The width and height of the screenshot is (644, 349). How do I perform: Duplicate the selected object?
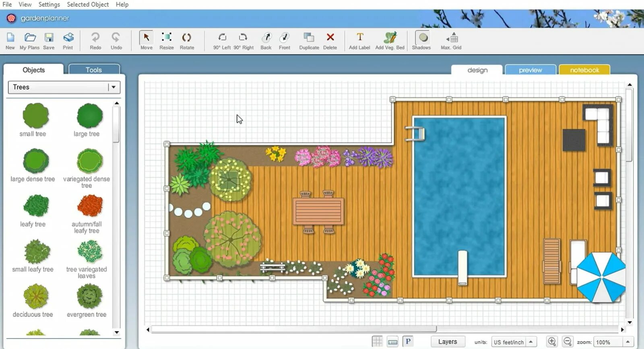[309, 37]
